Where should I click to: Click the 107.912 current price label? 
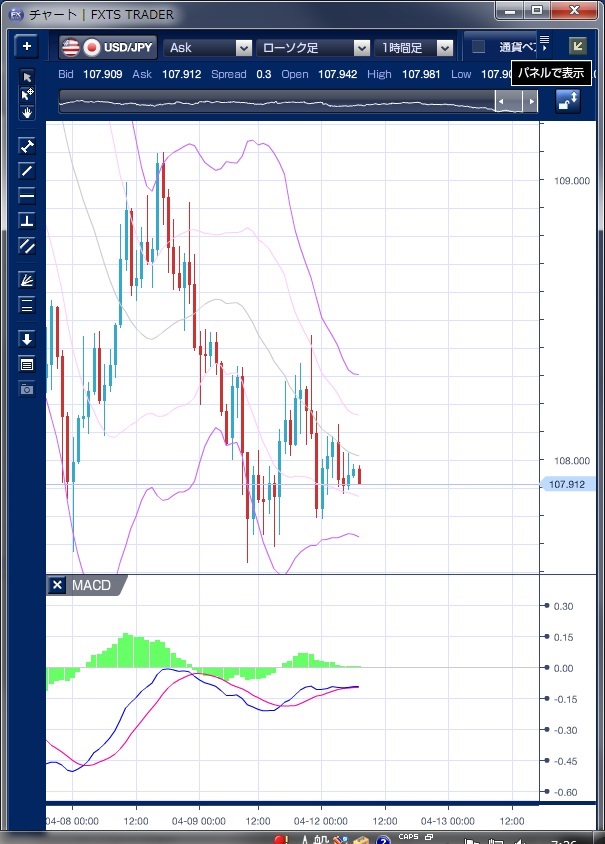[x=566, y=484]
